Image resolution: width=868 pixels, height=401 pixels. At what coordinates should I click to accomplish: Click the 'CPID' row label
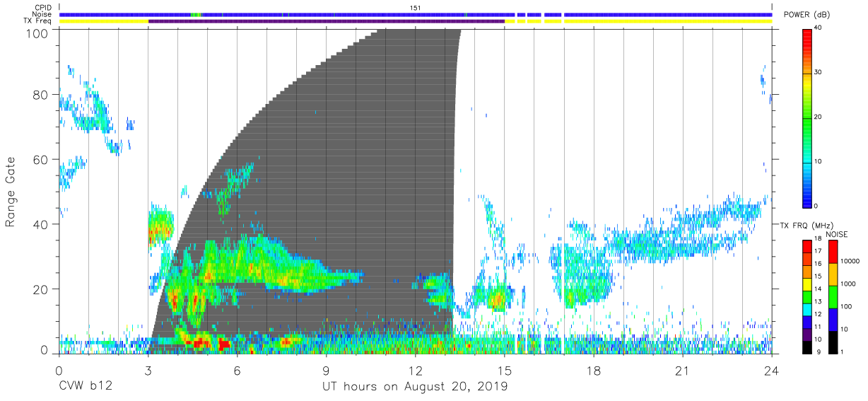point(42,8)
